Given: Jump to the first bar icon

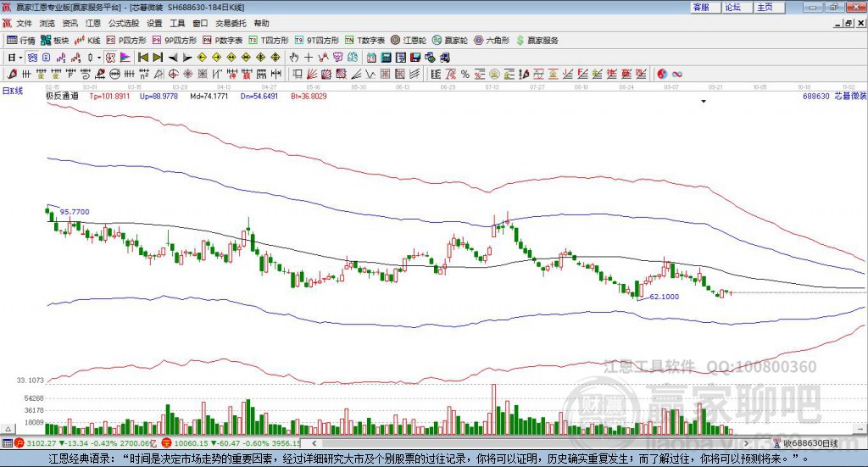Looking at the screenshot, I should (x=142, y=58).
